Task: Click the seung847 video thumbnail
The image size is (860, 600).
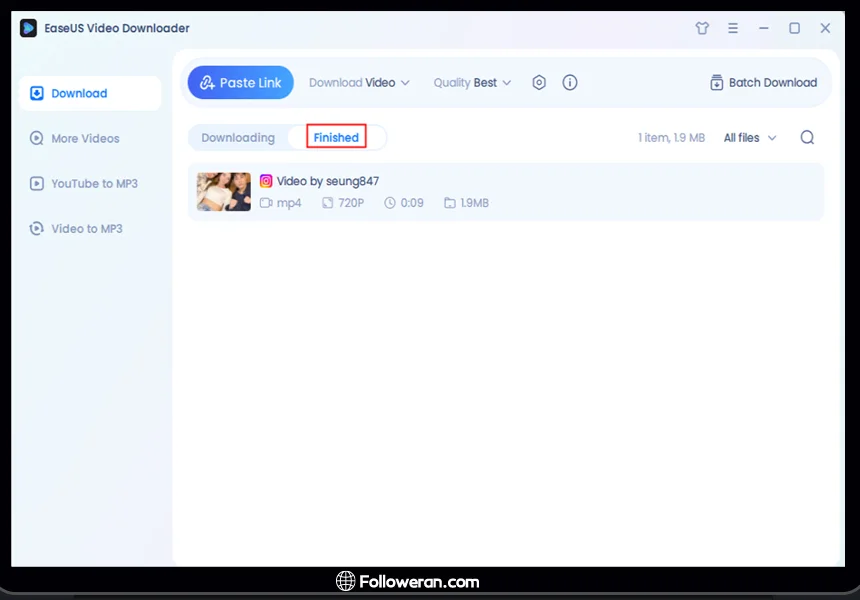Action: point(224,192)
